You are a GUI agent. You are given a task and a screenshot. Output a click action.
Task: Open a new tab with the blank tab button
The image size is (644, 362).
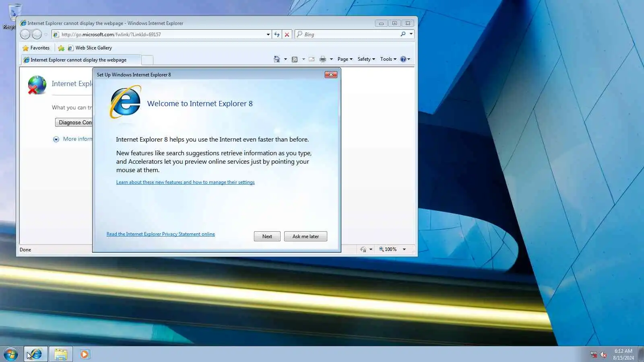tap(147, 60)
